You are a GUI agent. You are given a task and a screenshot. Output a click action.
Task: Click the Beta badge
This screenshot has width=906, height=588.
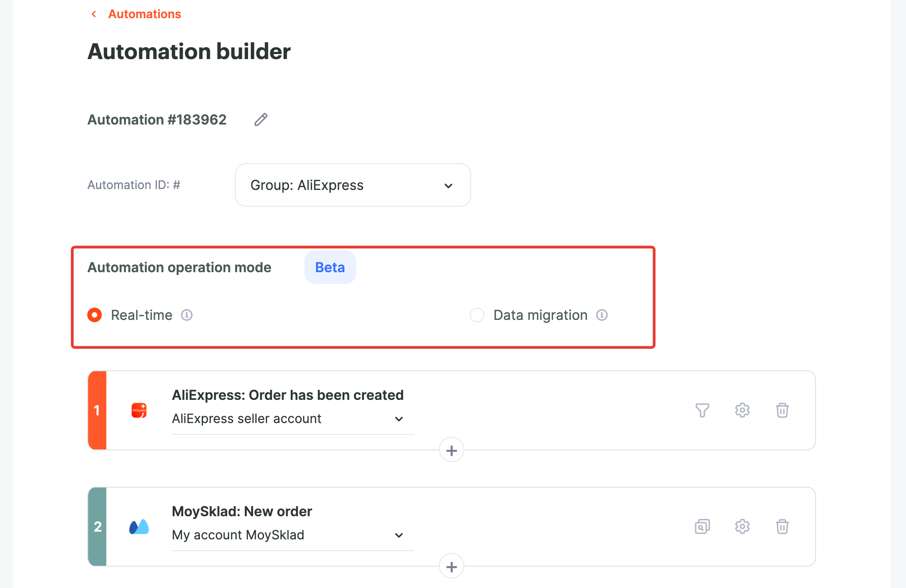330,267
